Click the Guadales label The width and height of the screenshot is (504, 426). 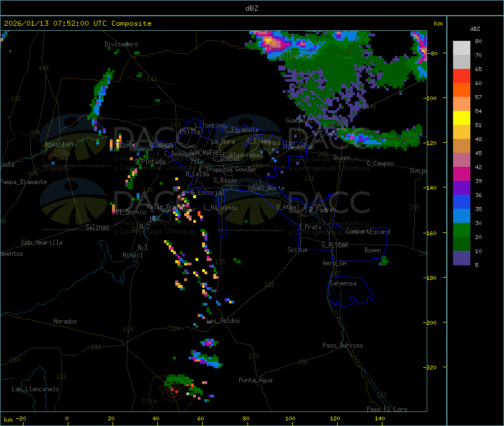tap(299, 120)
